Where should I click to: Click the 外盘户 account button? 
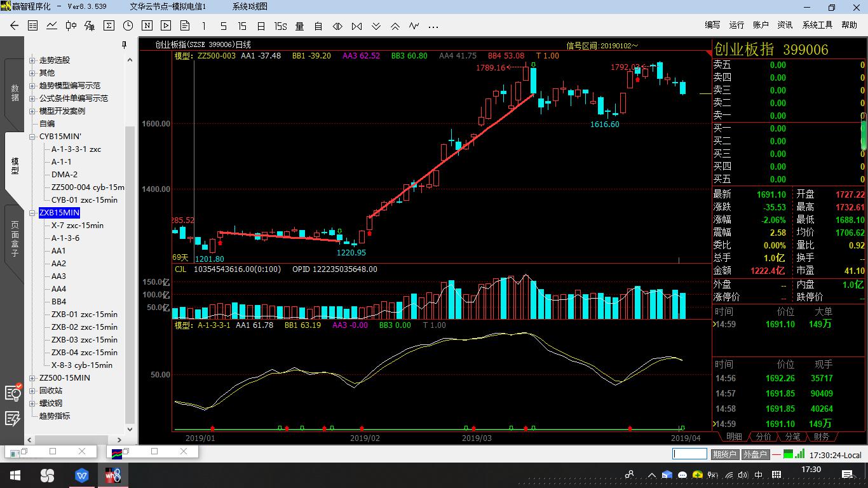pos(755,454)
